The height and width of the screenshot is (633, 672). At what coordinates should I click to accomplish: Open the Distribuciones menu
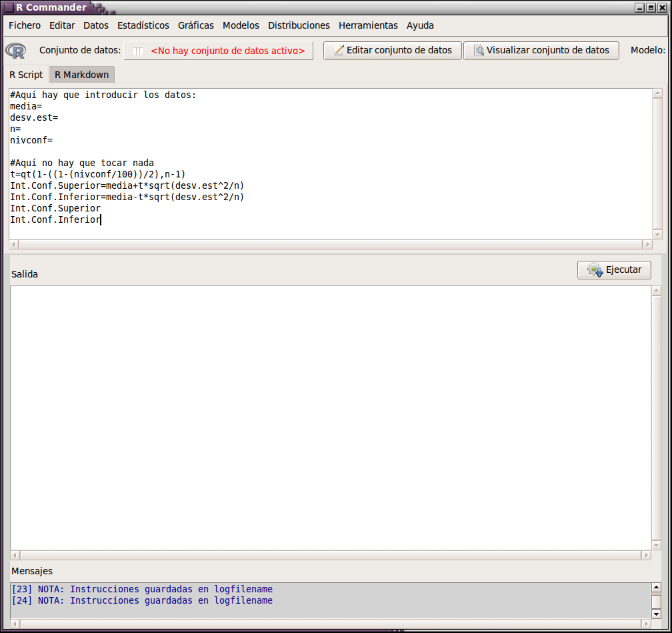coord(299,25)
